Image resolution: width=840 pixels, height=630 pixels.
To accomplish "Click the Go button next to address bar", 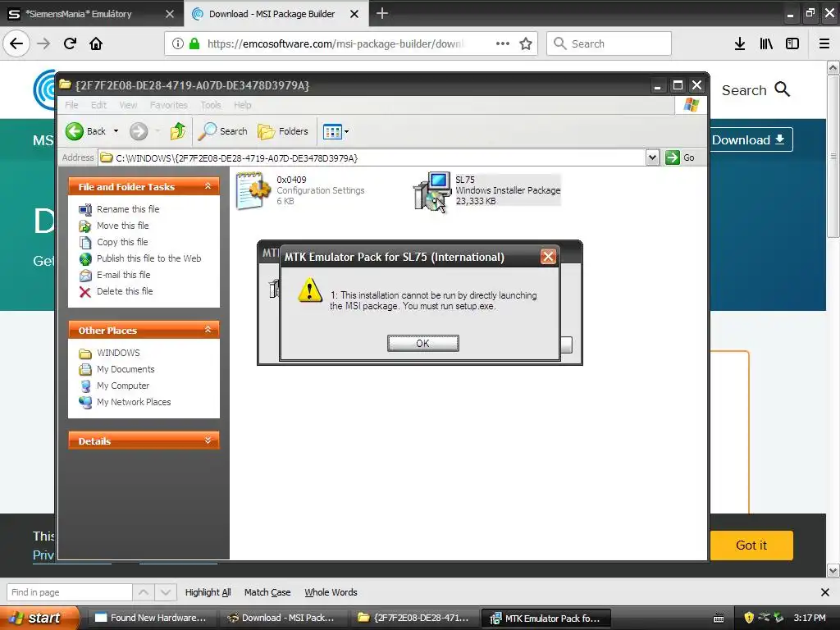I will click(680, 157).
